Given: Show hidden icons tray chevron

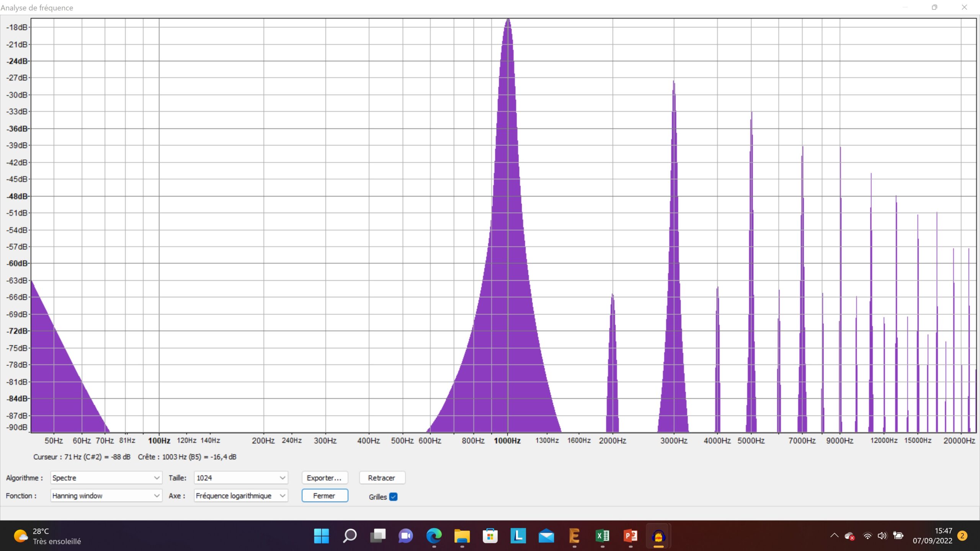Looking at the screenshot, I should pyautogui.click(x=834, y=536).
